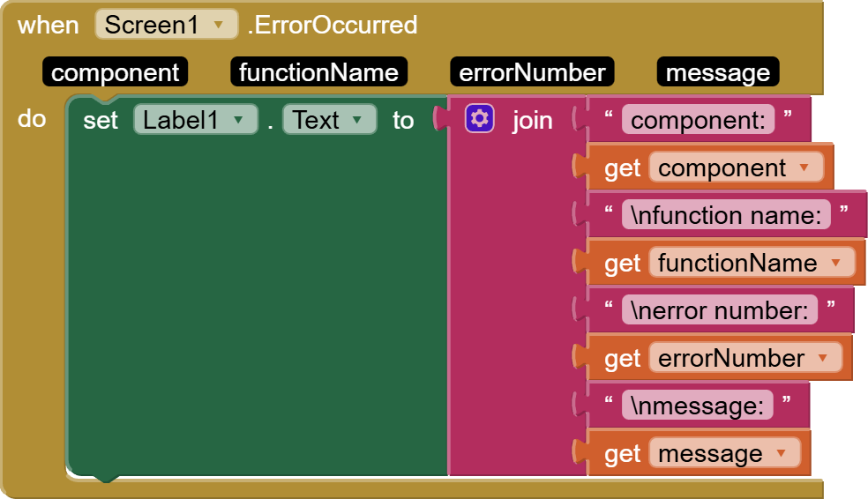Click the "do" label of event block
Image resolution: width=868 pixels, height=499 pixels.
(x=32, y=118)
